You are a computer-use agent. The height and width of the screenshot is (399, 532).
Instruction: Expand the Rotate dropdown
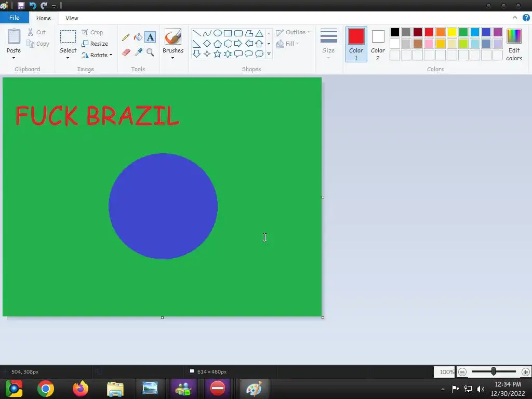point(111,55)
